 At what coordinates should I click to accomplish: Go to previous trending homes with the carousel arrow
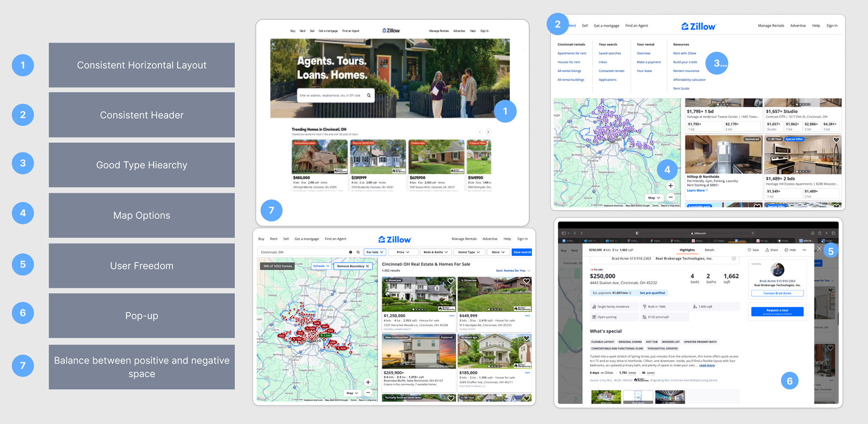[480, 132]
